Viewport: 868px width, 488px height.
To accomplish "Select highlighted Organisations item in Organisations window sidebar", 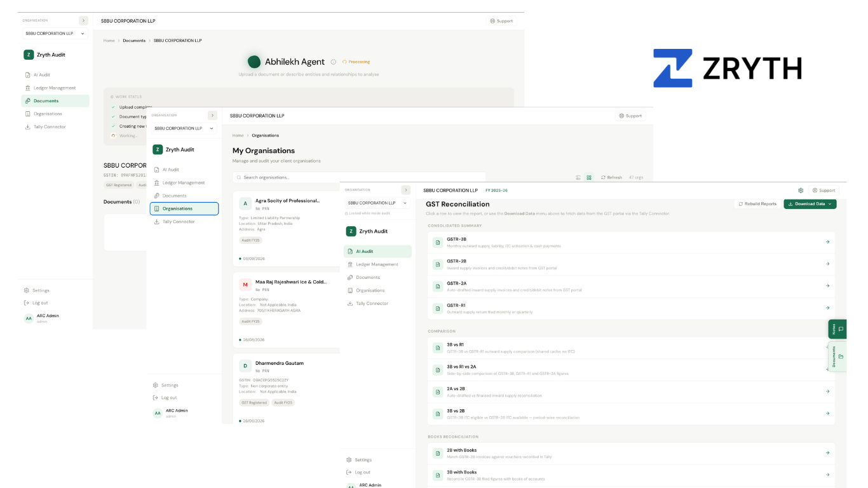I will pyautogui.click(x=184, y=208).
